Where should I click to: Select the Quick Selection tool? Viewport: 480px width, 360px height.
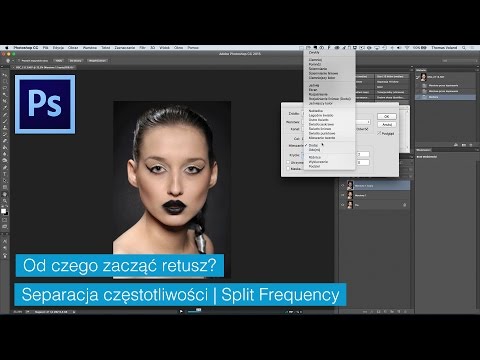click(x=5, y=95)
